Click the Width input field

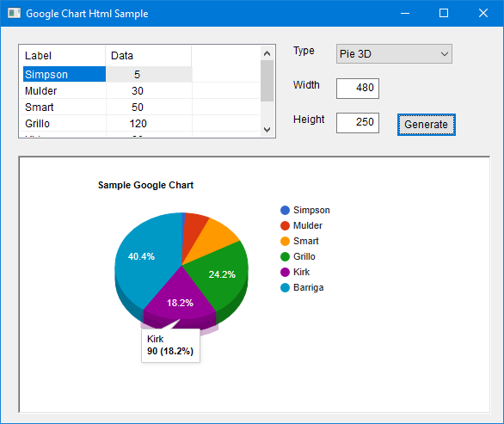358,89
